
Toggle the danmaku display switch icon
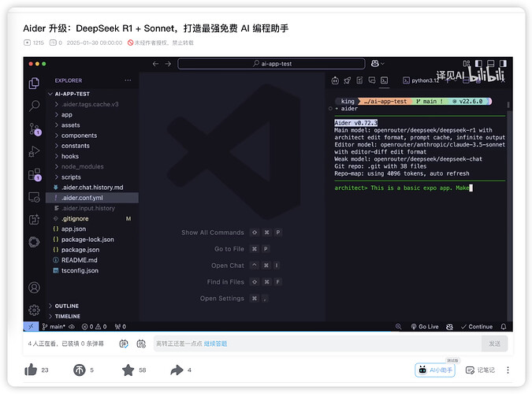[124, 344]
